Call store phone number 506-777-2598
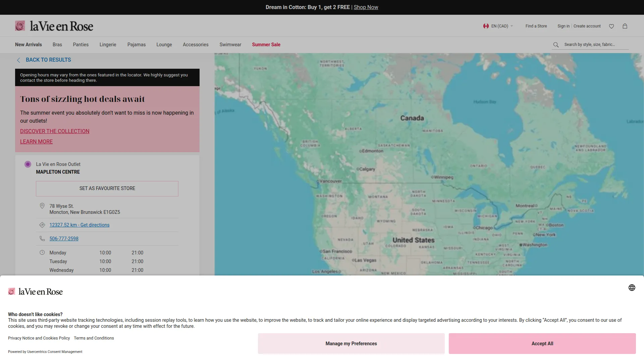 (x=64, y=239)
